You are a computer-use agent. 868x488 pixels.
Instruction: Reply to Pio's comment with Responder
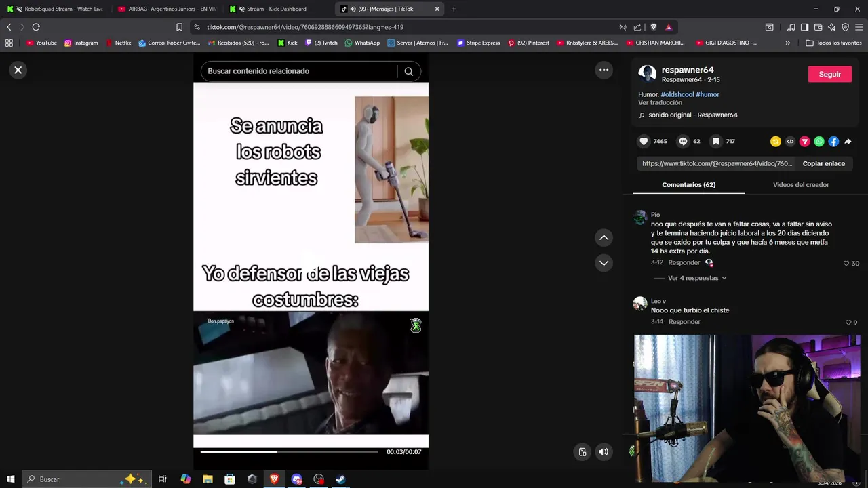click(x=684, y=262)
